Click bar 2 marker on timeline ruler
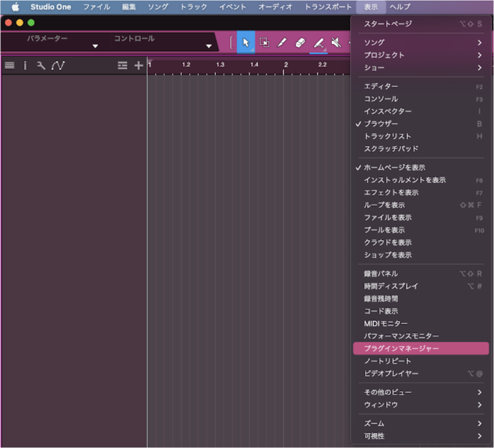494x448 pixels. pyautogui.click(x=286, y=65)
